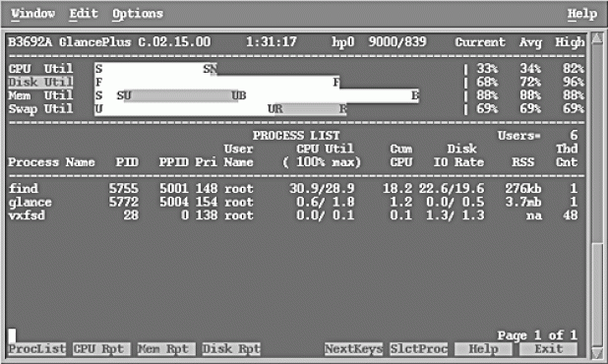Click RSS value 3.7mb

[x=523, y=202]
